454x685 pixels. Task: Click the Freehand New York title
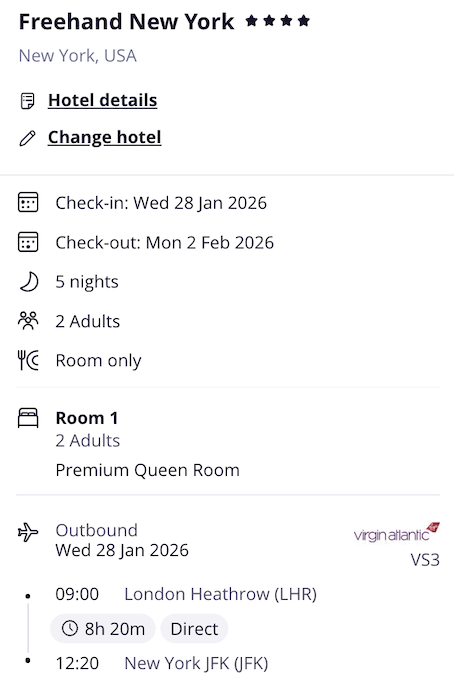pyautogui.click(x=127, y=22)
